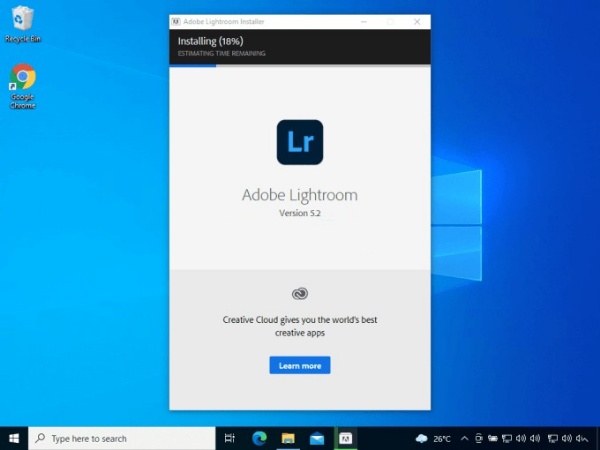Viewport: 600px width, 450px height.
Task: Close the Adobe Lightroom Installer window
Action: [417, 22]
